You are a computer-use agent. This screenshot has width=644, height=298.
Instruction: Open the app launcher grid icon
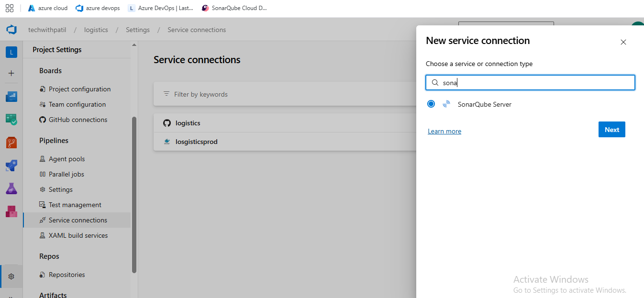10,8
